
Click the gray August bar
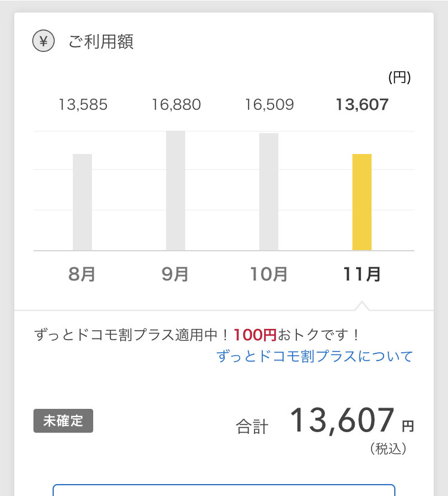[x=82, y=202]
